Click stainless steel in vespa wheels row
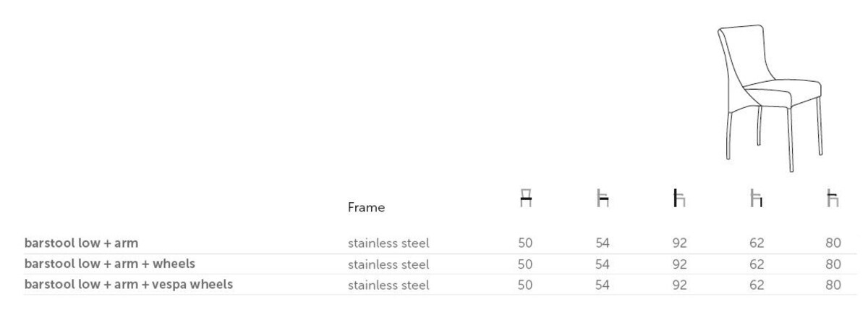Screen dimensions: 868x318 point(388,285)
